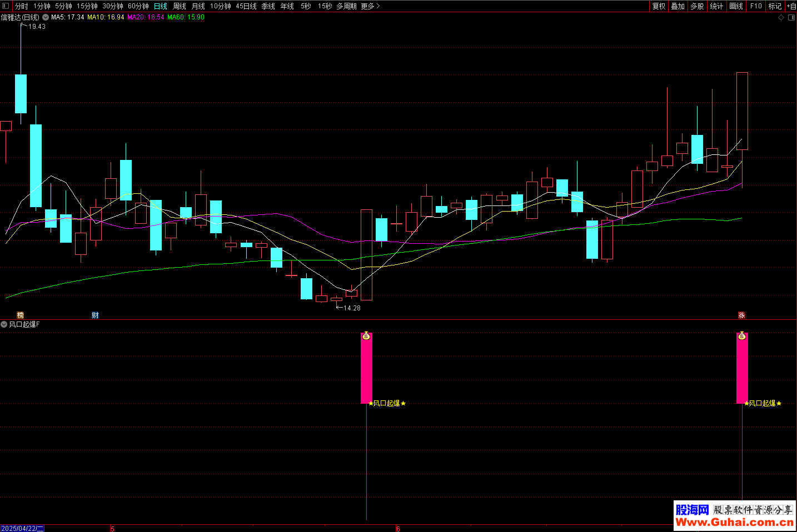
Task: Click the MA10: 16.94 label
Action: [x=106, y=17]
